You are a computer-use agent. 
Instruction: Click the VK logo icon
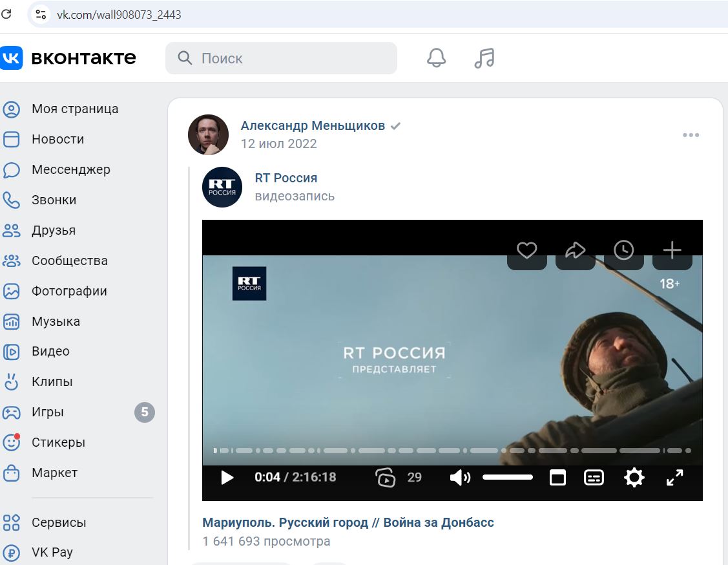coord(11,58)
